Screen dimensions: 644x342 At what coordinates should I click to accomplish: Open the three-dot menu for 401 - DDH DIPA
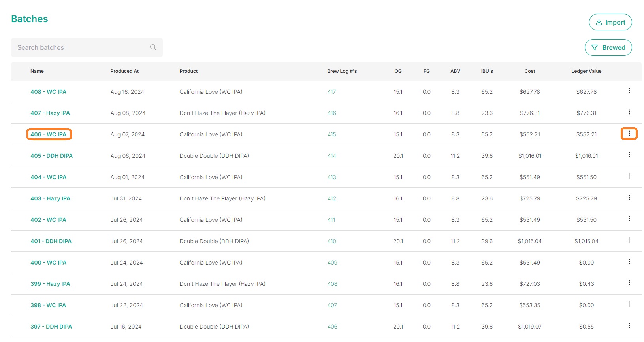629,240
